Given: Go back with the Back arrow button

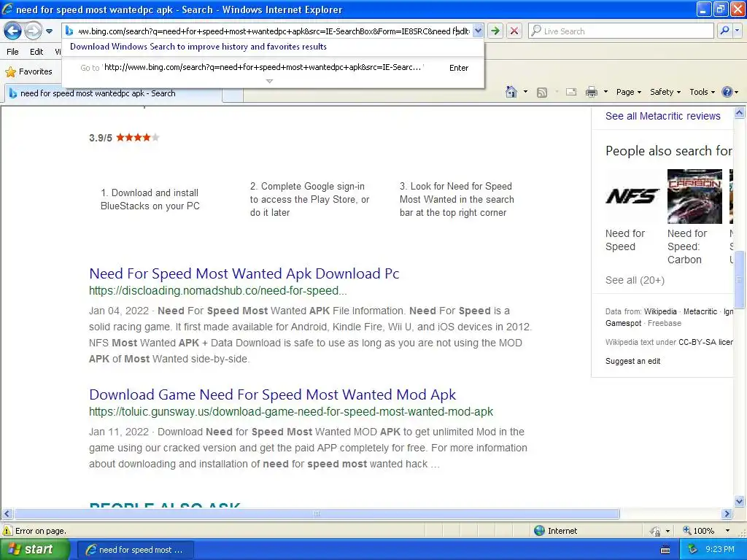Looking at the screenshot, I should click(13, 31).
